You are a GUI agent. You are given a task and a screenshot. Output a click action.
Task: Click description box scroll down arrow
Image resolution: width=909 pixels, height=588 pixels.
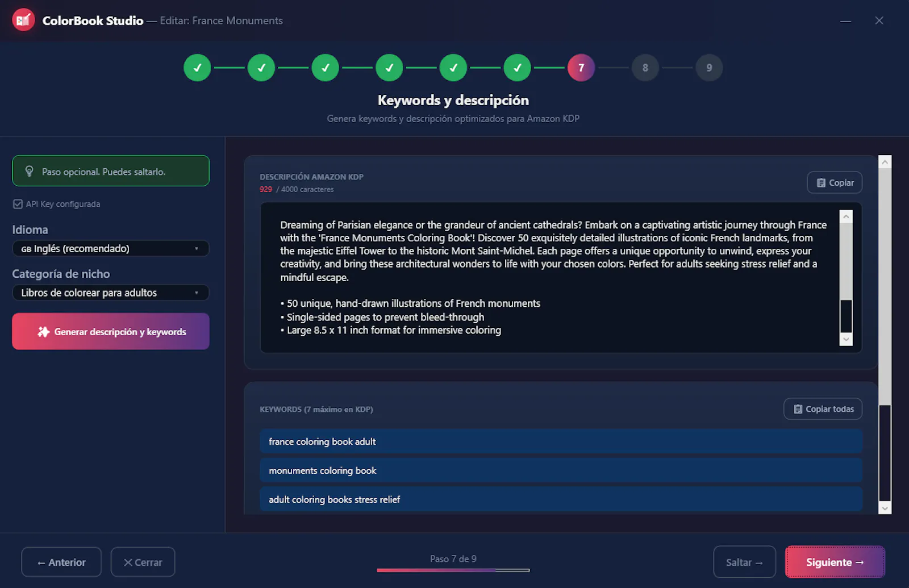pyautogui.click(x=846, y=339)
